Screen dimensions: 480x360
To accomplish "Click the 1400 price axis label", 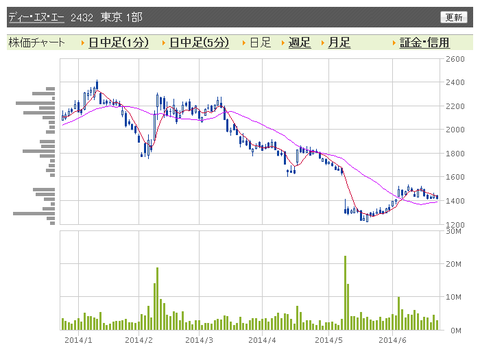I will (455, 201).
